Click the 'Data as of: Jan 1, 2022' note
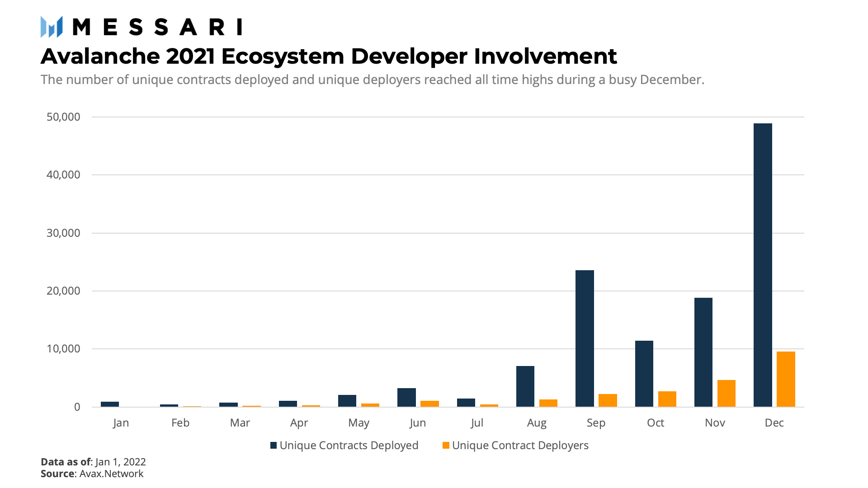This screenshot has width=868, height=488. 93,462
